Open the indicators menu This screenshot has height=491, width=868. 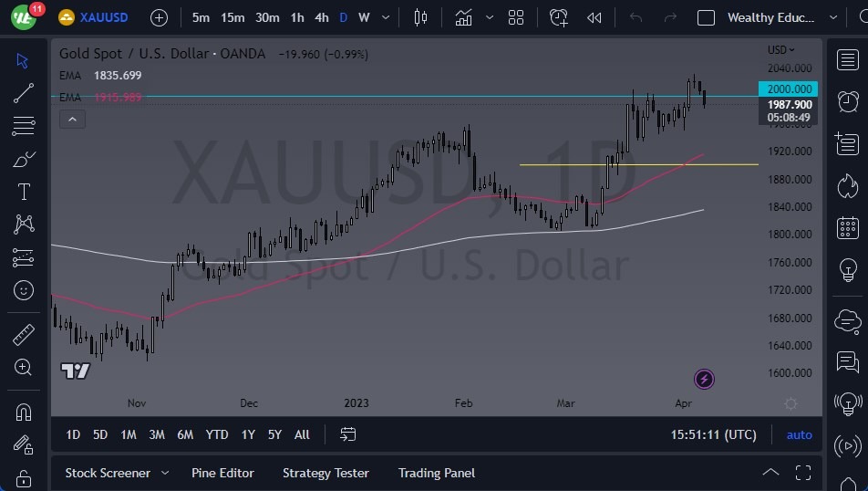(463, 17)
